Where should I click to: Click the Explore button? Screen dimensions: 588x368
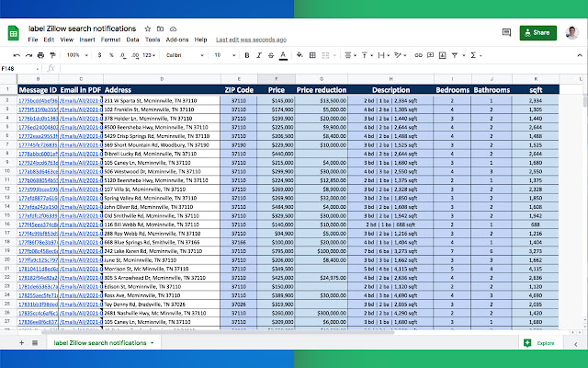pyautogui.click(x=540, y=342)
